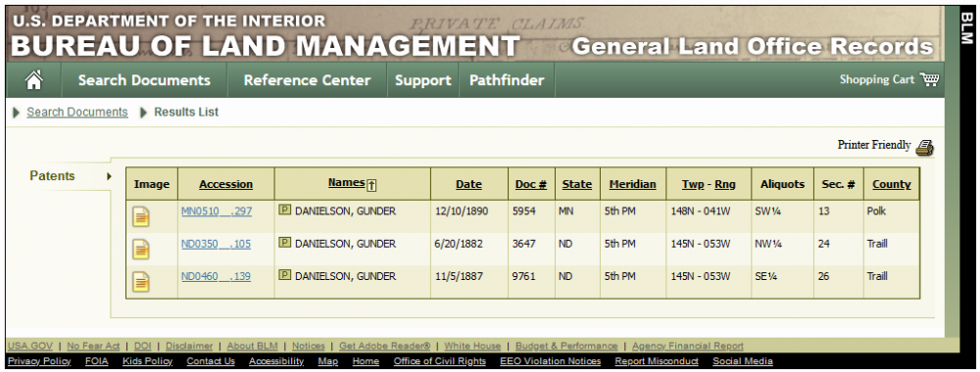
Task: Sort results by Rng header
Action: pyautogui.click(x=725, y=184)
